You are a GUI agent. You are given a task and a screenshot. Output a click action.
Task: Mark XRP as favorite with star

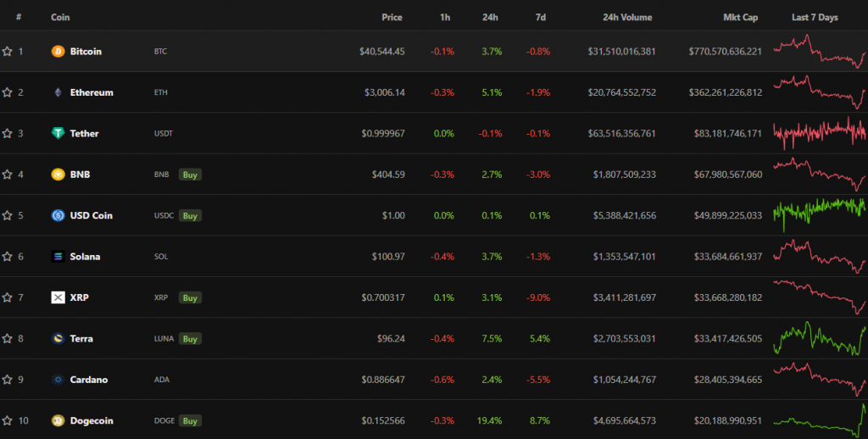tap(7, 297)
